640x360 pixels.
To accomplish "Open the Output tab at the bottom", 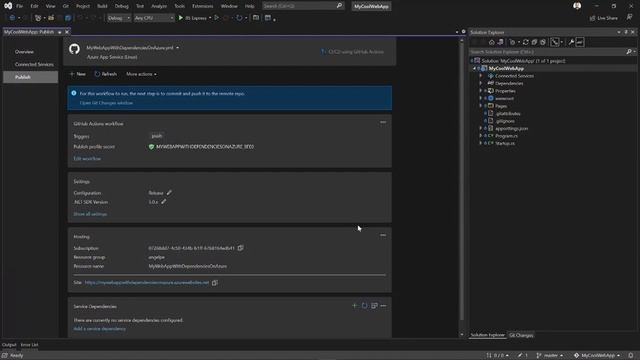I will tap(9, 345).
